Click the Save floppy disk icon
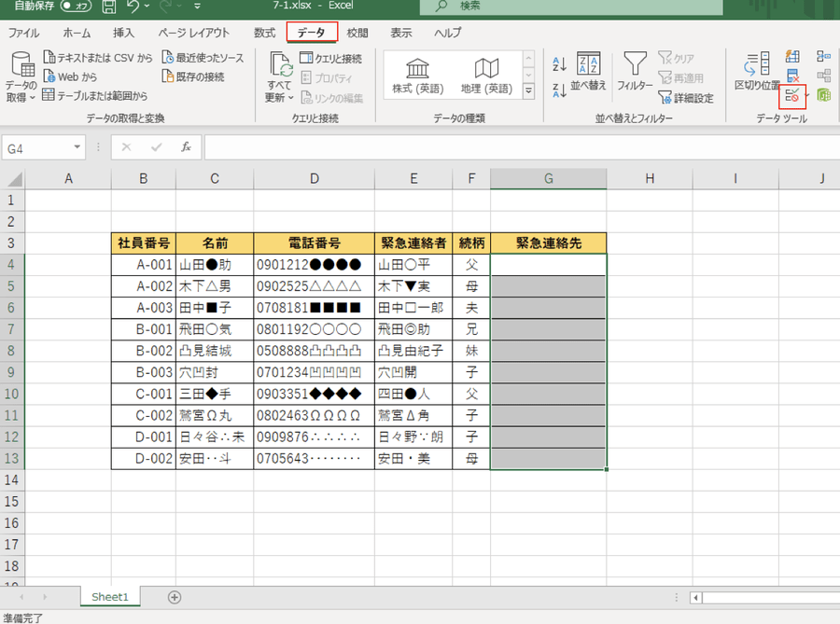840x624 pixels. tap(108, 8)
